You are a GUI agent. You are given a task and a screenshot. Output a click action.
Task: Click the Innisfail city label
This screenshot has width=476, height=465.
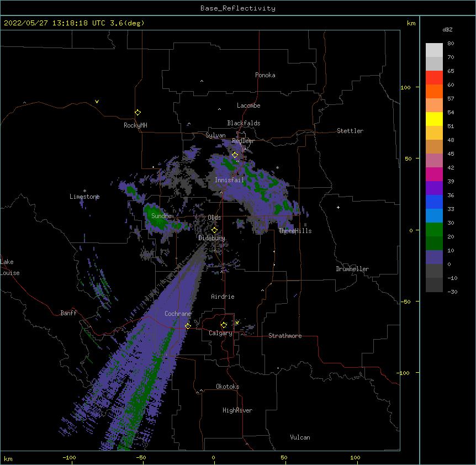[229, 180]
